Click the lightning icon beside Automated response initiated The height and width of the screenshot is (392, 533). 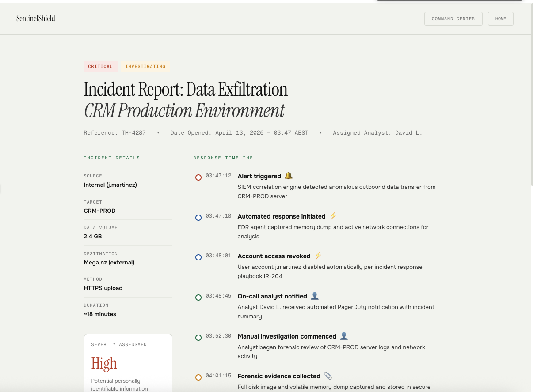333,216
